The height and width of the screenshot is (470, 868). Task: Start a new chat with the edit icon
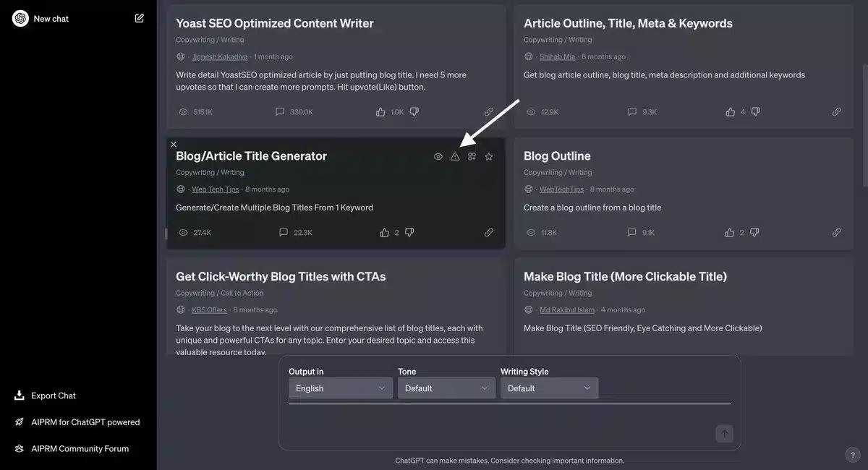pyautogui.click(x=140, y=18)
